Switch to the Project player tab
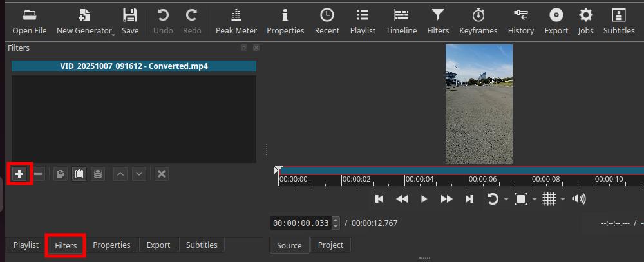The width and height of the screenshot is (644, 262). pos(330,245)
